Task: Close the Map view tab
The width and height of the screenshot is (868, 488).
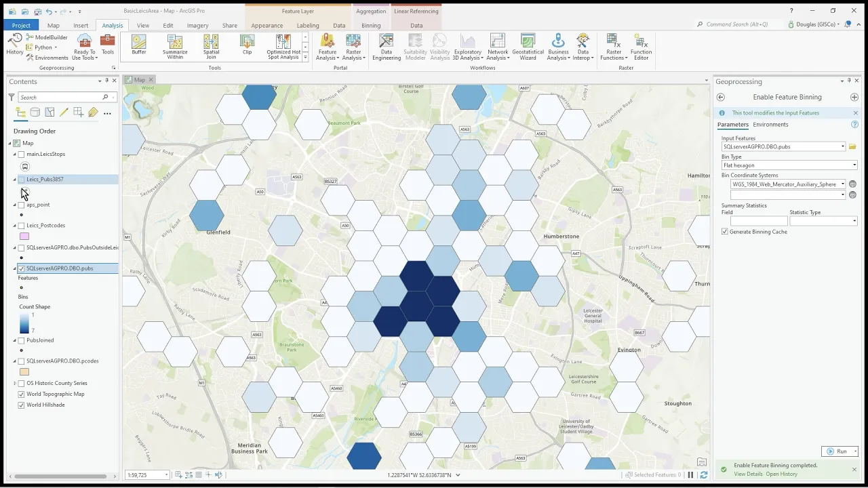Action: pyautogui.click(x=151, y=80)
